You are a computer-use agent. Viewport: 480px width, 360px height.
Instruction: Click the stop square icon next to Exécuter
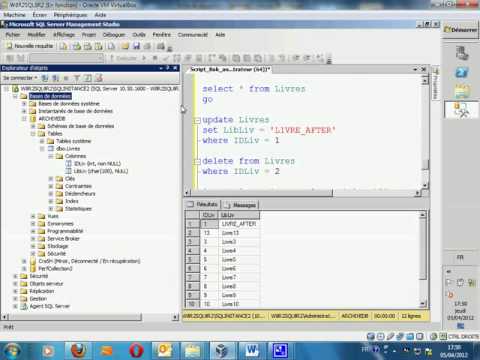[155, 58]
